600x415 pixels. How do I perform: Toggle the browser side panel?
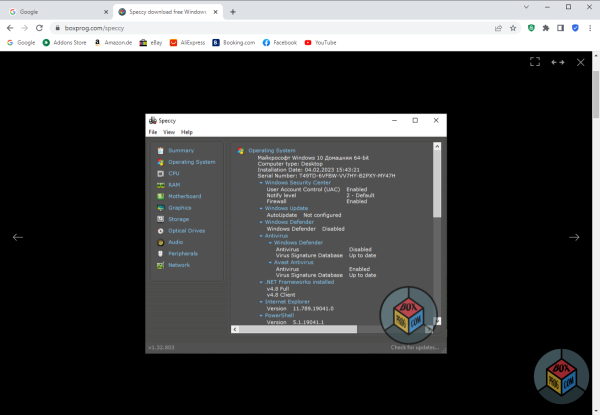pyautogui.click(x=560, y=28)
